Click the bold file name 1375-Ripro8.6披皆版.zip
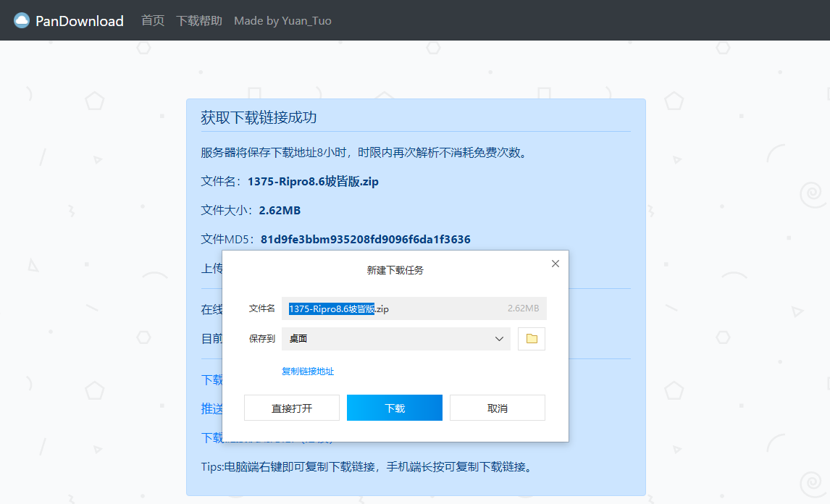Image resolution: width=830 pixels, height=504 pixels. click(313, 182)
